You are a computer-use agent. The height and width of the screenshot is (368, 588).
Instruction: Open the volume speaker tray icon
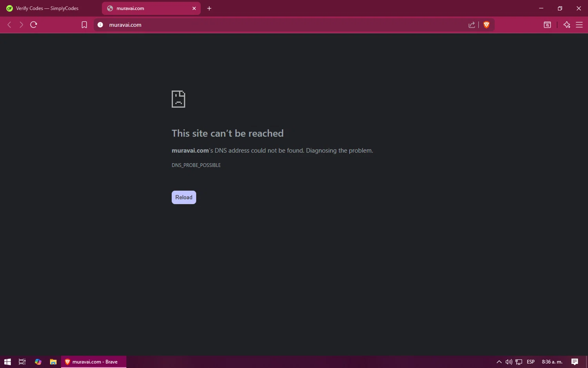pos(509,362)
